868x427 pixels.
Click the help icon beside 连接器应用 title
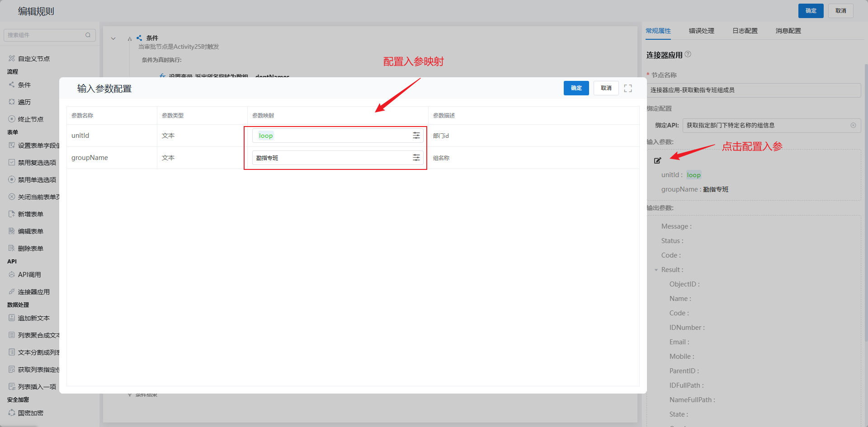[688, 54]
